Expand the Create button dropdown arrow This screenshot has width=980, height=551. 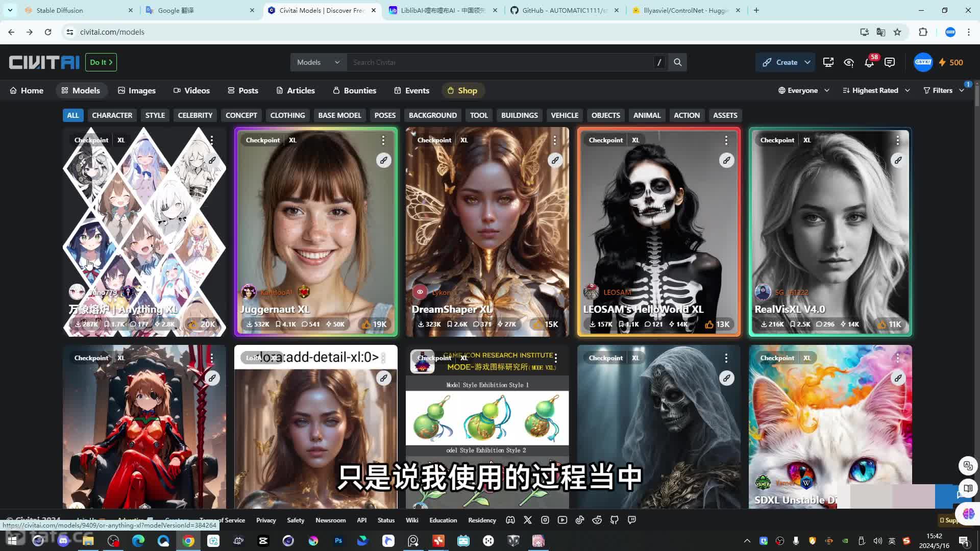[x=807, y=62]
